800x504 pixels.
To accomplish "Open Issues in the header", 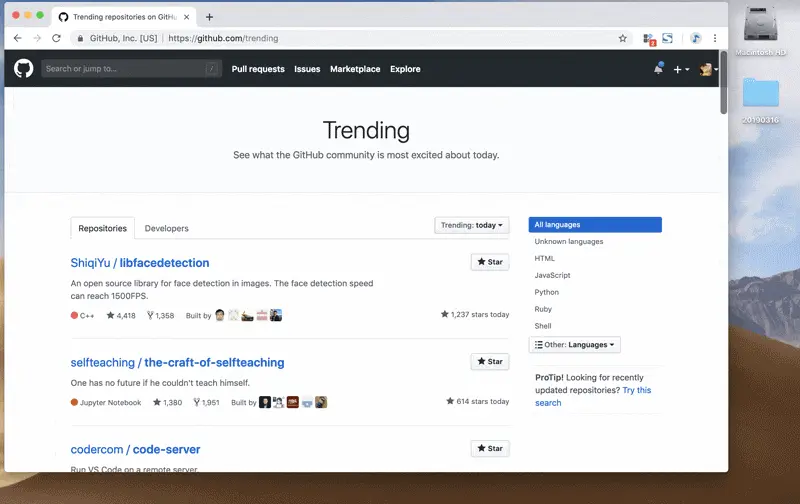I will pyautogui.click(x=307, y=69).
